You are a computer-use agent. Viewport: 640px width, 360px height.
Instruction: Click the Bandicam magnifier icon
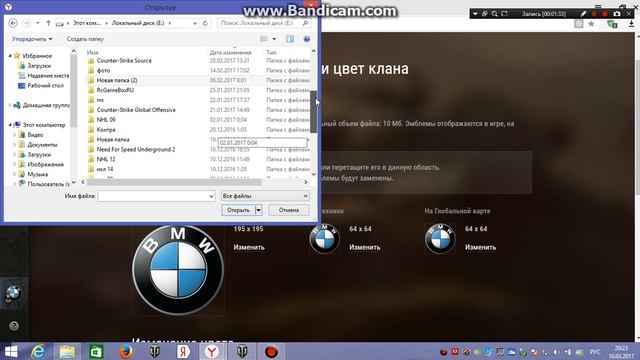494,14
